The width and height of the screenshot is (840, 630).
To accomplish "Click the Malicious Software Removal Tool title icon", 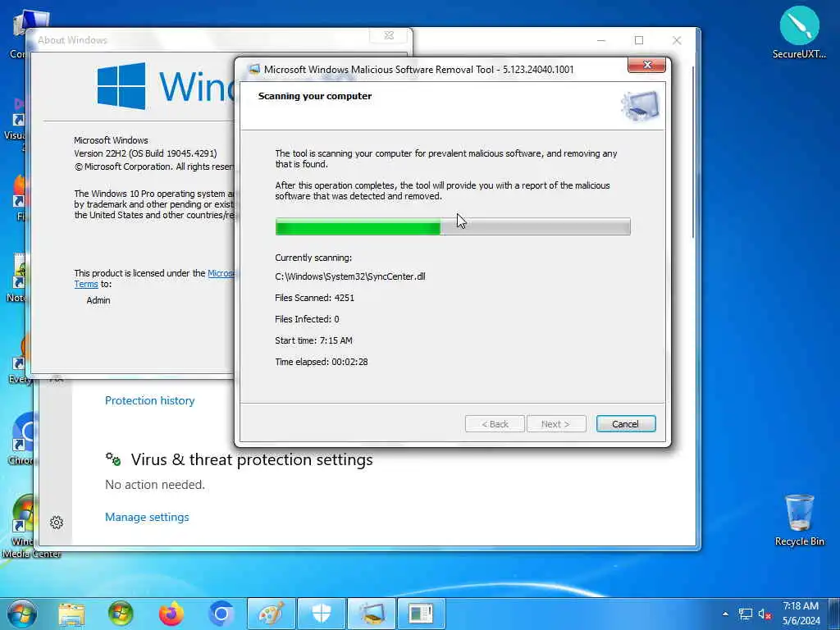I will 254,69.
